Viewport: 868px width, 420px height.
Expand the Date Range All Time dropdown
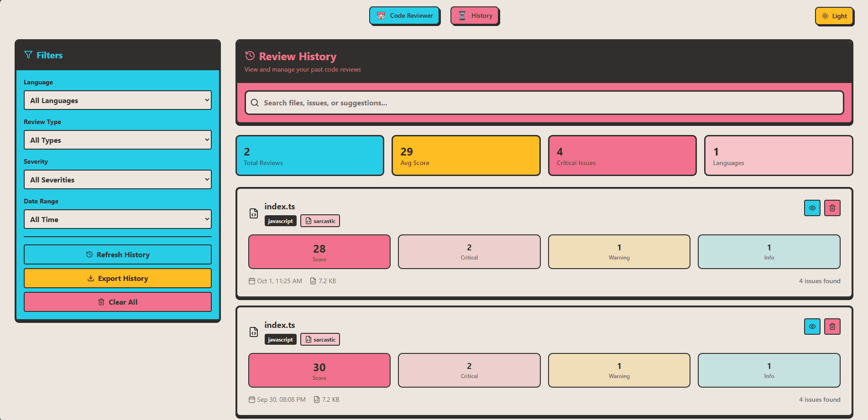pyautogui.click(x=118, y=219)
